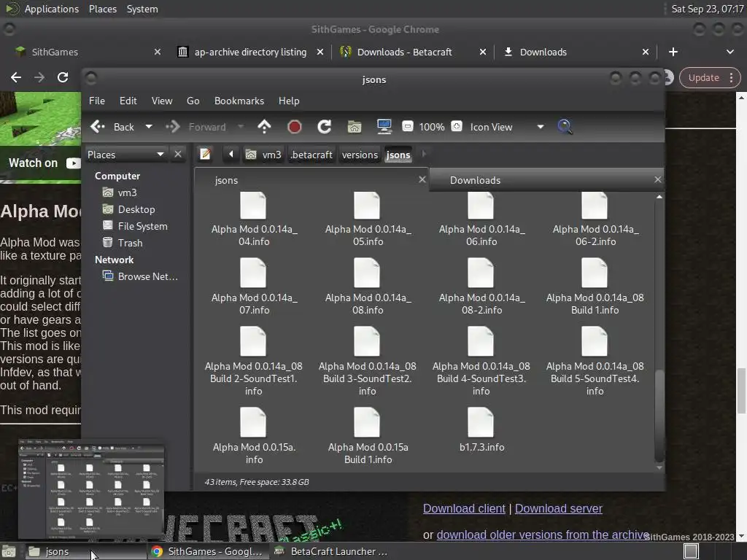Close the Places side pane
The image size is (747, 560).
(178, 155)
